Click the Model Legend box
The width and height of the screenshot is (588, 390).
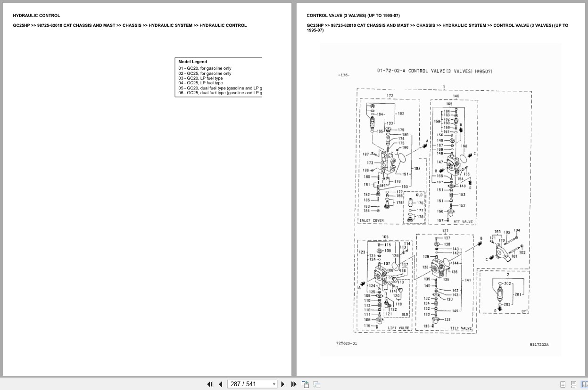pos(218,77)
